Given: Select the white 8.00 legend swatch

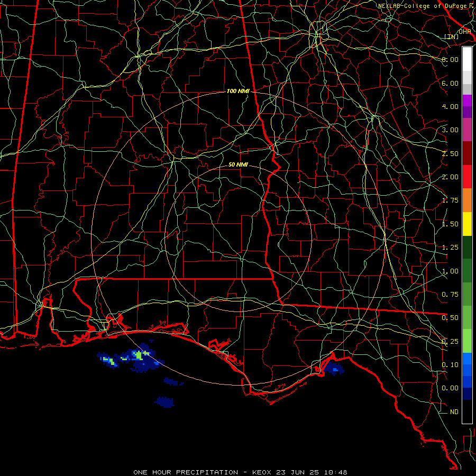Looking at the screenshot, I should tap(467, 59).
